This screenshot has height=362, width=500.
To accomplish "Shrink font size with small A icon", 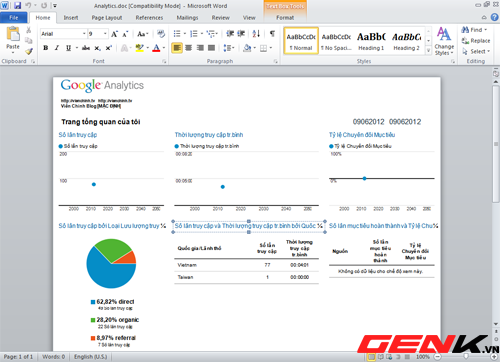I will point(125,34).
